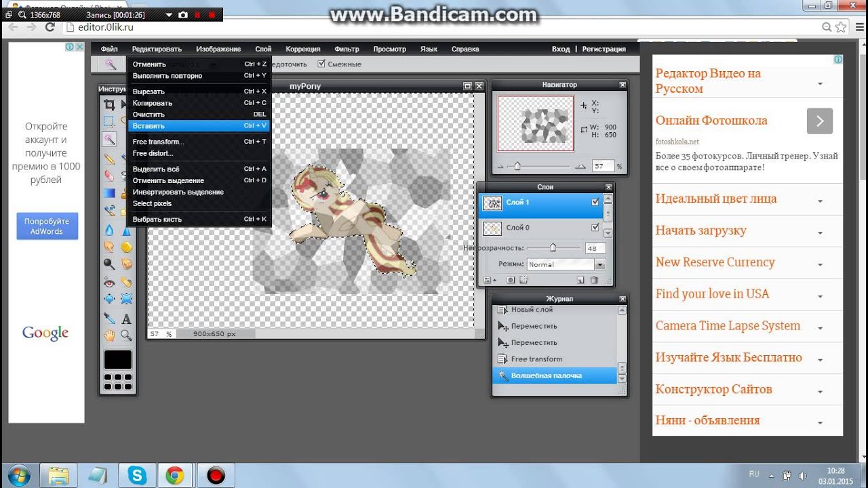The image size is (868, 488).
Task: Choose Инвертировать выделение menu entry
Action: pos(199,192)
